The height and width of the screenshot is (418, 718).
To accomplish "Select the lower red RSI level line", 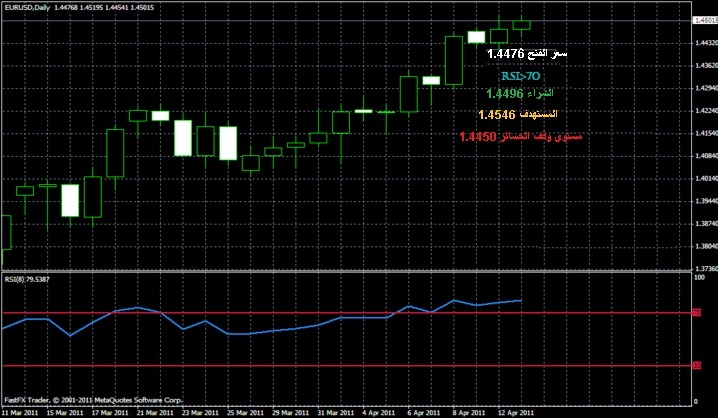I will point(300,365).
